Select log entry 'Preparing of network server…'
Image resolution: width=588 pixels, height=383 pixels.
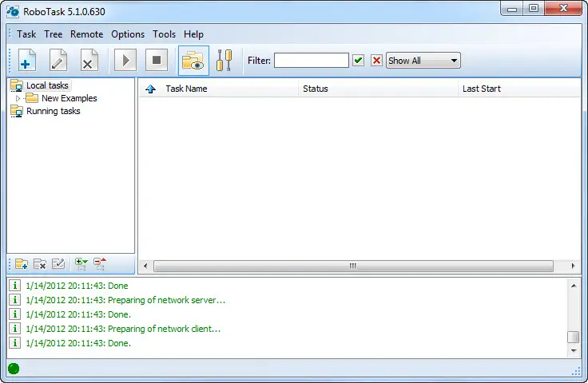[x=125, y=300]
